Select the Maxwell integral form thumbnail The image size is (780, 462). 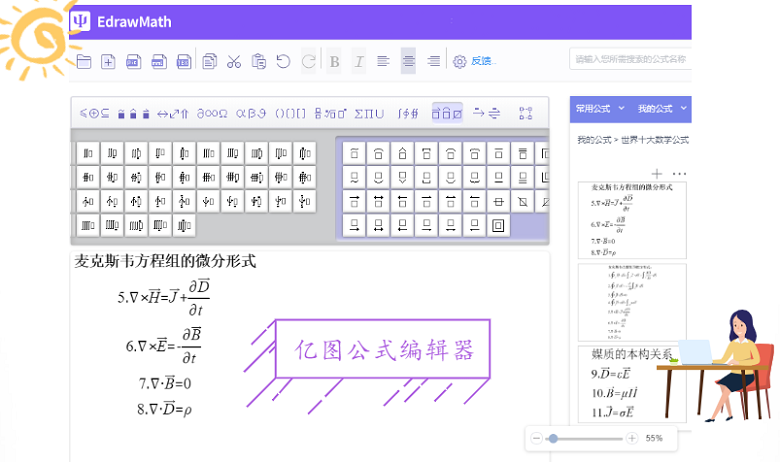click(x=632, y=302)
